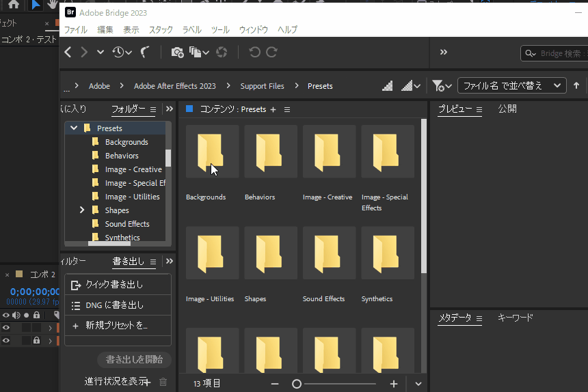Viewport: 588px width, 392px height.
Task: Select Sound Effects in the folder tree
Action: point(127,224)
